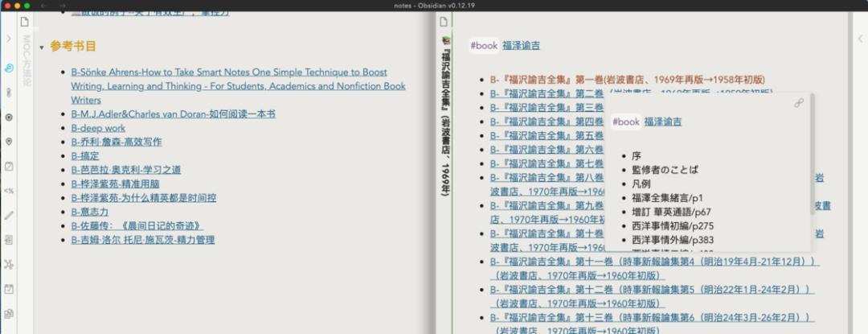Open the 『福沢諭吉全集』第七巻 link

pos(547,163)
